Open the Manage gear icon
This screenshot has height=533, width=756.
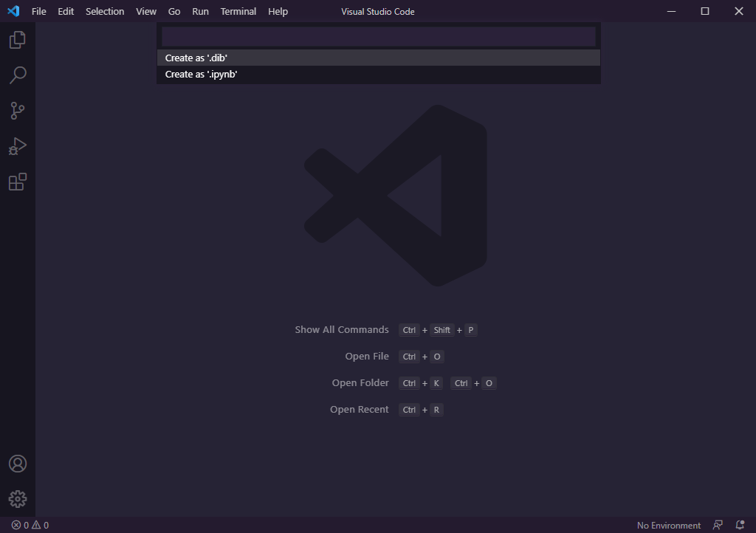point(18,499)
